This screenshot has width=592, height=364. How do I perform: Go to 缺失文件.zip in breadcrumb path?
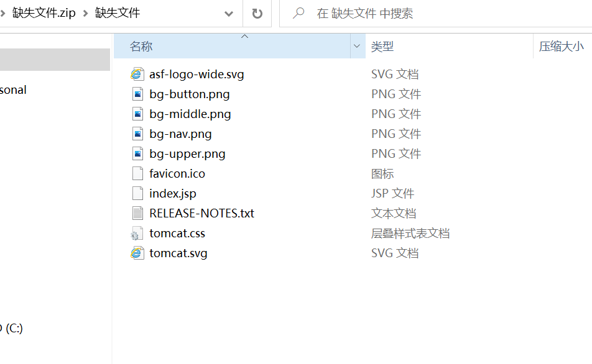[x=44, y=13]
